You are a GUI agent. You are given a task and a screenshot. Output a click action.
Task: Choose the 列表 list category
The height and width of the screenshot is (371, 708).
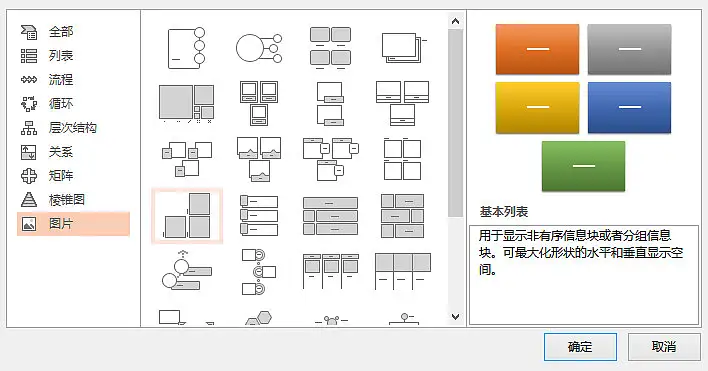pos(61,56)
